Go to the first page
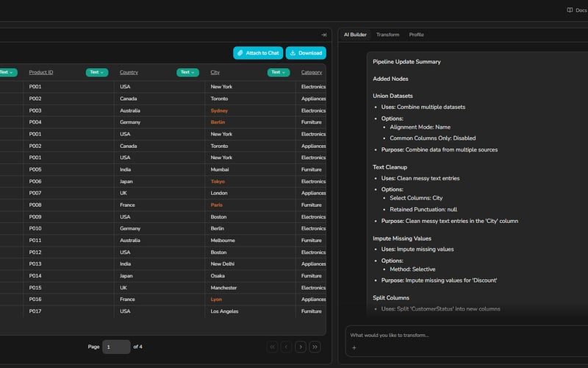 272,347
